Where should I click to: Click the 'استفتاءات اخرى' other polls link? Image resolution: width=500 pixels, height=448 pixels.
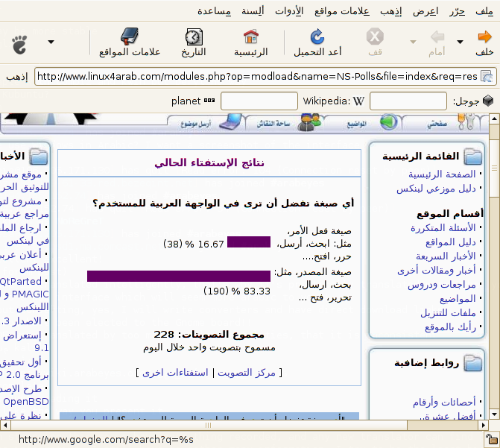(x=177, y=372)
